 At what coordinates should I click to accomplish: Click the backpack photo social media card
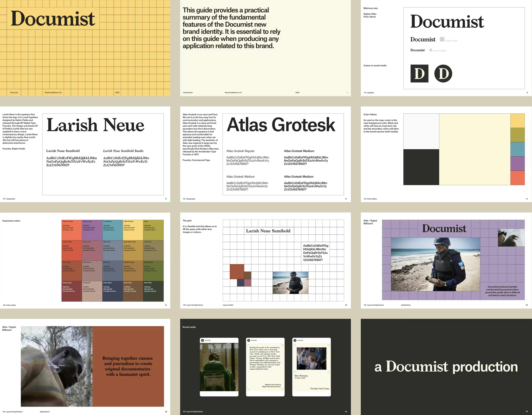click(x=219, y=367)
